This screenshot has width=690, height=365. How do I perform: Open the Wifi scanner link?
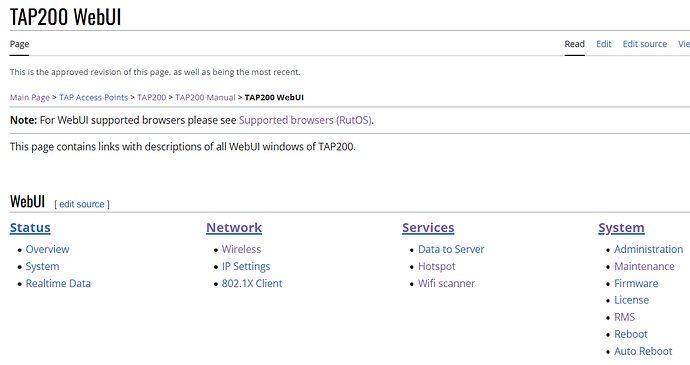click(447, 284)
